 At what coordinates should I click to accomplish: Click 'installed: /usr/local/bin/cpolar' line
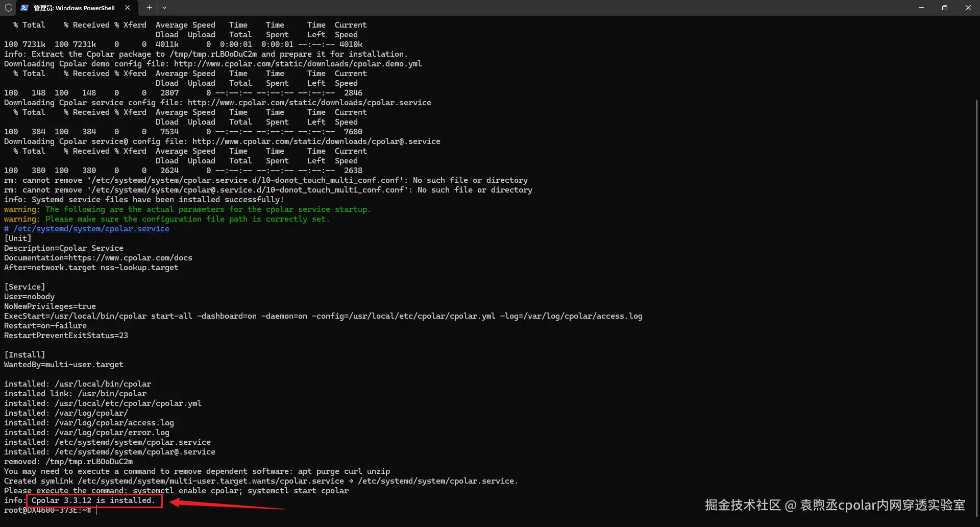78,384
